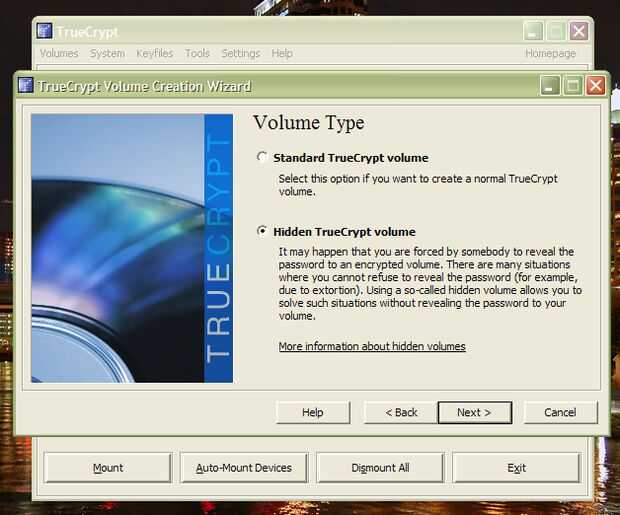Click the Volume Creation Wizard title bar icon
This screenshot has width=620, height=515.
pos(26,85)
